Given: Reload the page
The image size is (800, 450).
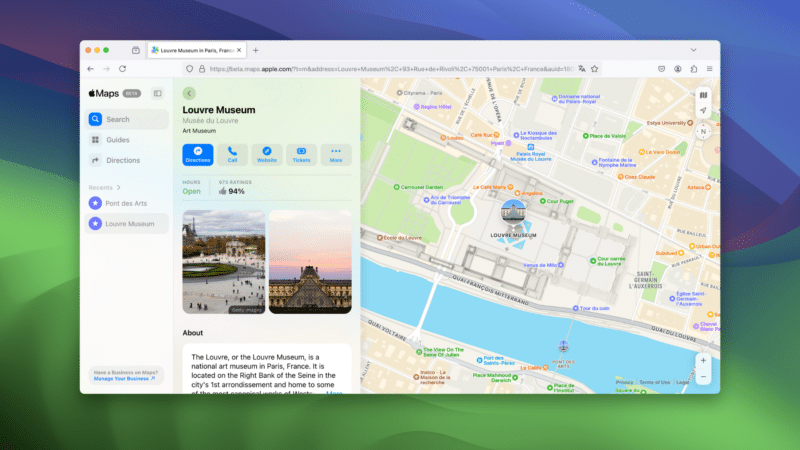Looking at the screenshot, I should 122,69.
